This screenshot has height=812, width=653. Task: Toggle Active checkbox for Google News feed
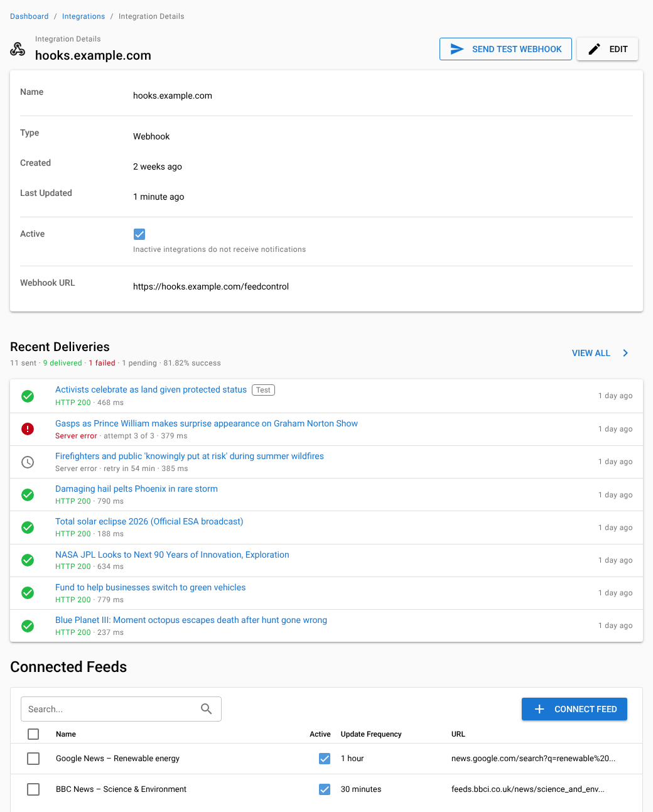pyautogui.click(x=325, y=759)
